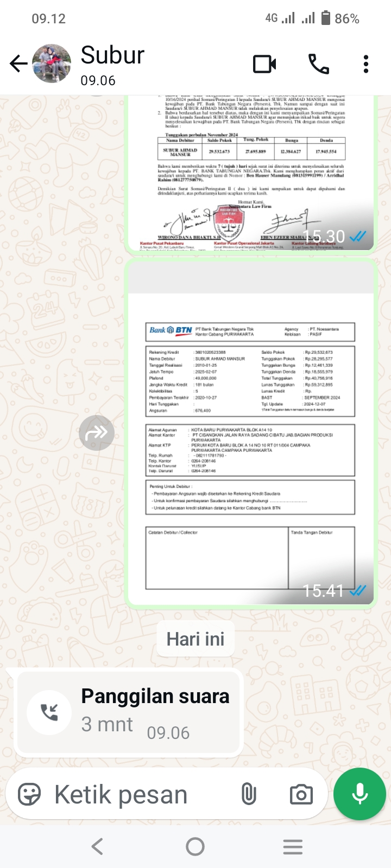
Task: Open Android recent apps menu button
Action: (x=293, y=846)
